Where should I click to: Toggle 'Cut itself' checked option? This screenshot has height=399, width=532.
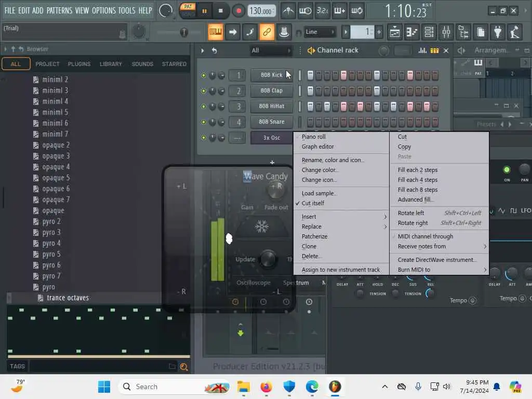coord(313,203)
